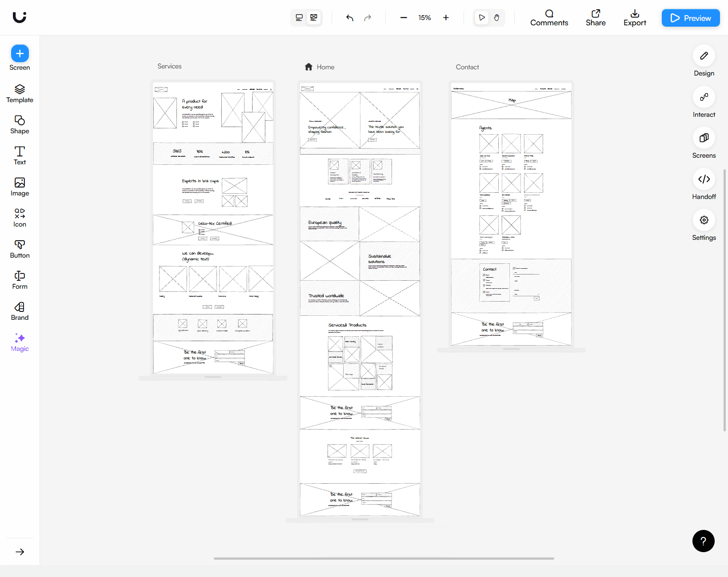The image size is (728, 577).
Task: Open the Template panel
Action: (x=20, y=93)
